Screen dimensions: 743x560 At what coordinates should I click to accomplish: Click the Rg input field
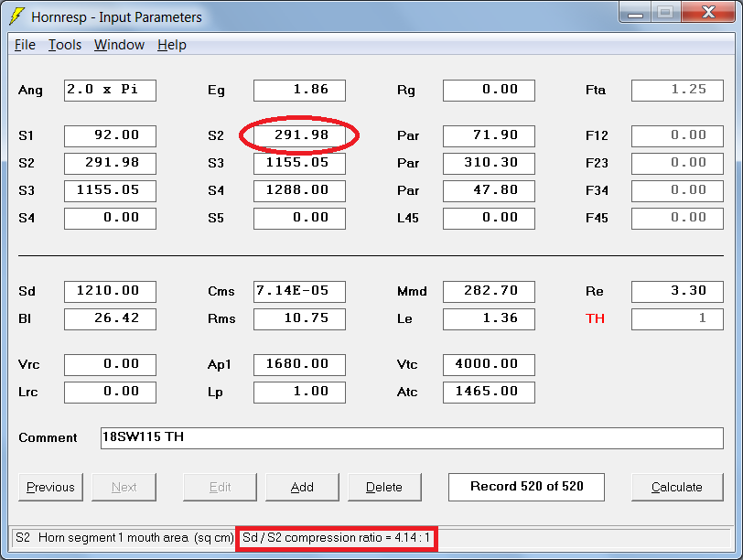coord(489,91)
